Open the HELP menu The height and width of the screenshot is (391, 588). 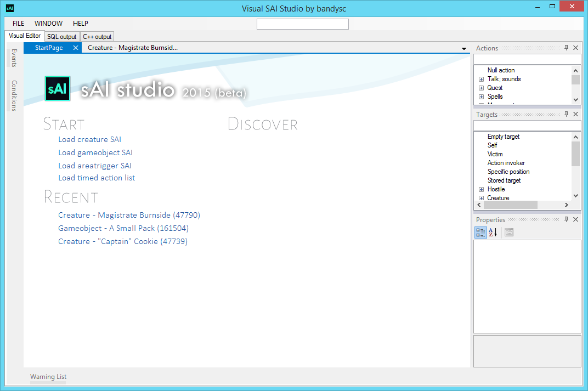pos(80,23)
